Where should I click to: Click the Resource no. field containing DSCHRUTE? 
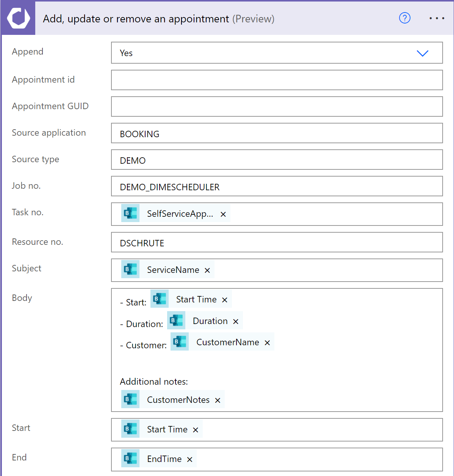tap(277, 243)
